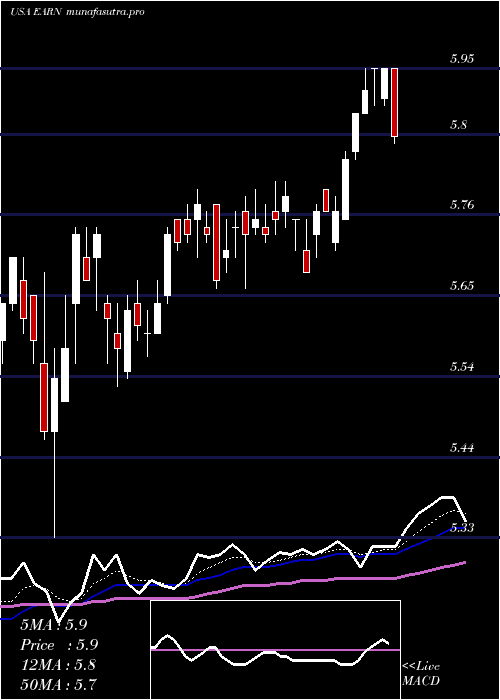The width and height of the screenshot is (500, 700).
Task: Click the 'Price : 5.9' legend text
Action: [59, 645]
